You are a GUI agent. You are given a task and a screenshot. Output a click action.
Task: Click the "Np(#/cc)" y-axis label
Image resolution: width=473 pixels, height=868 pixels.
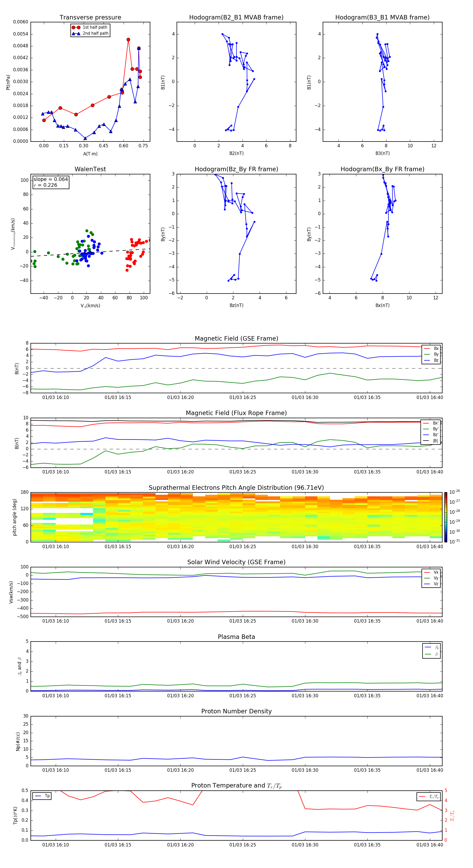click(18, 741)
